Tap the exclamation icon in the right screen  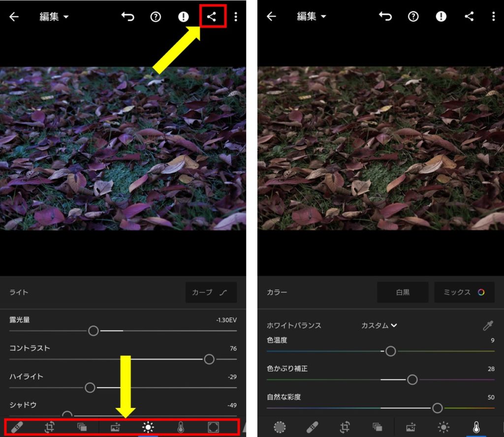441,16
